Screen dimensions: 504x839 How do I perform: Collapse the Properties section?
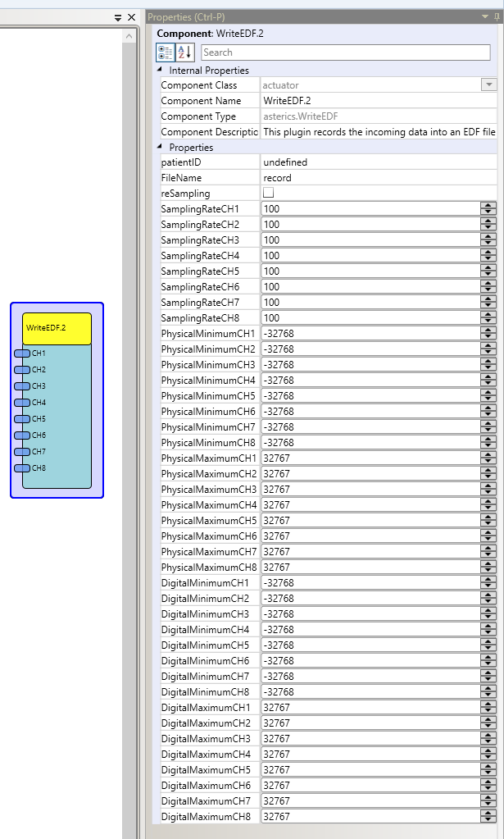[161, 148]
